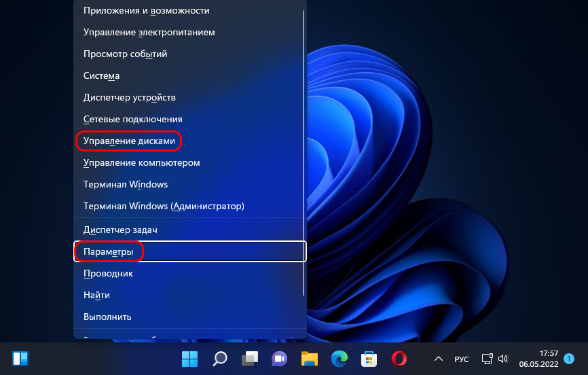Select Управление дисками menu entry
The height and width of the screenshot is (375, 588).
click(x=129, y=141)
